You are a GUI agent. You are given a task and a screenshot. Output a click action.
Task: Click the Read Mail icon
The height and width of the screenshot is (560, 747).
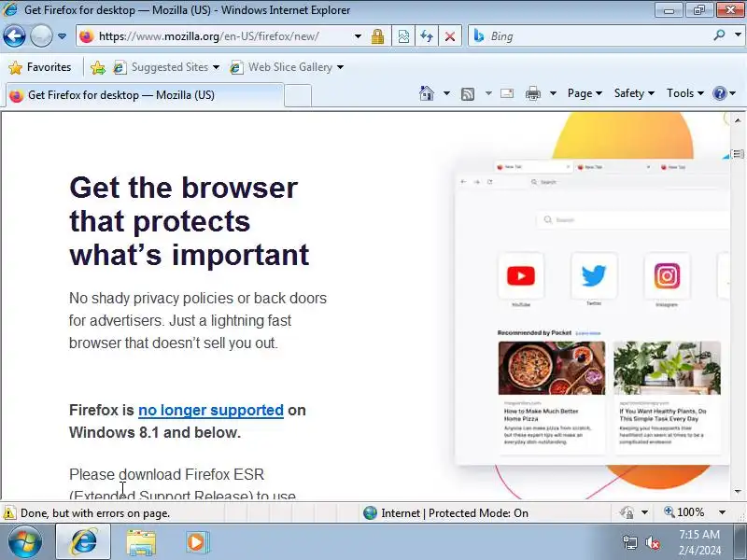point(507,93)
